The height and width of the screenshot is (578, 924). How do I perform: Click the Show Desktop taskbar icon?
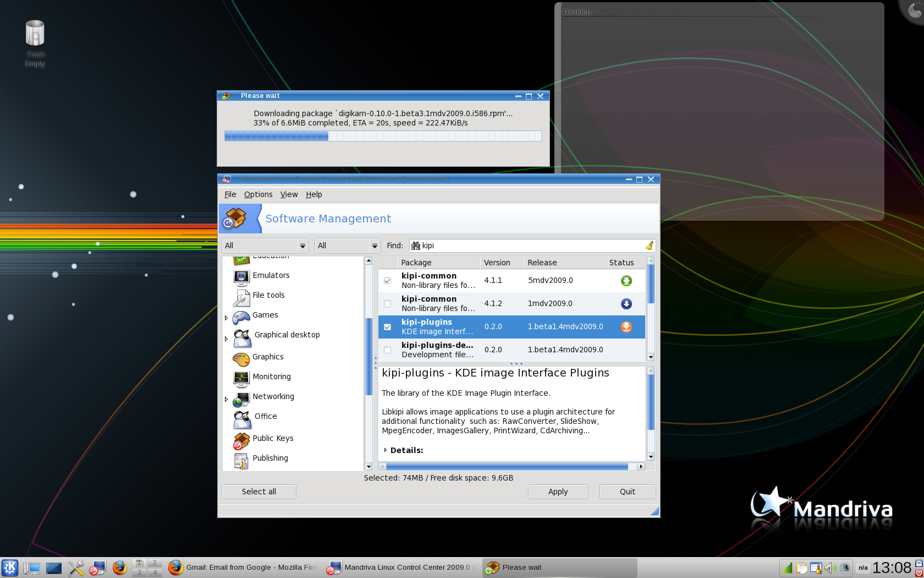pos(54,568)
